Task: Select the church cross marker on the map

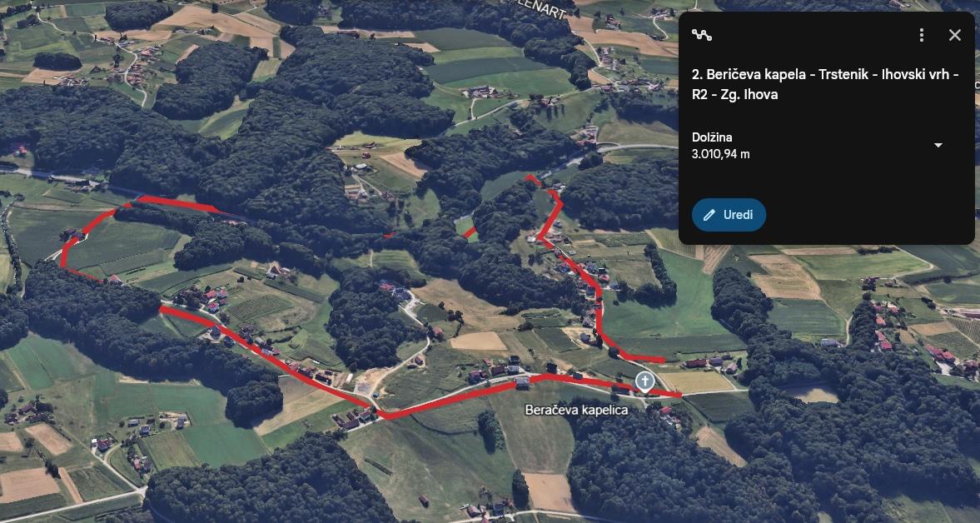Action: pos(644,382)
